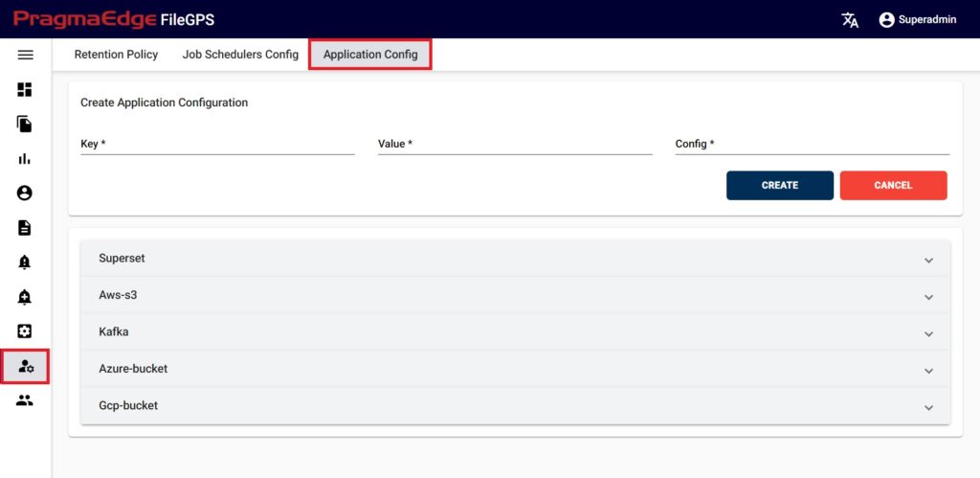Switch to Job Schedulers Config tab
Screen dimensions: 980x478
(240, 55)
